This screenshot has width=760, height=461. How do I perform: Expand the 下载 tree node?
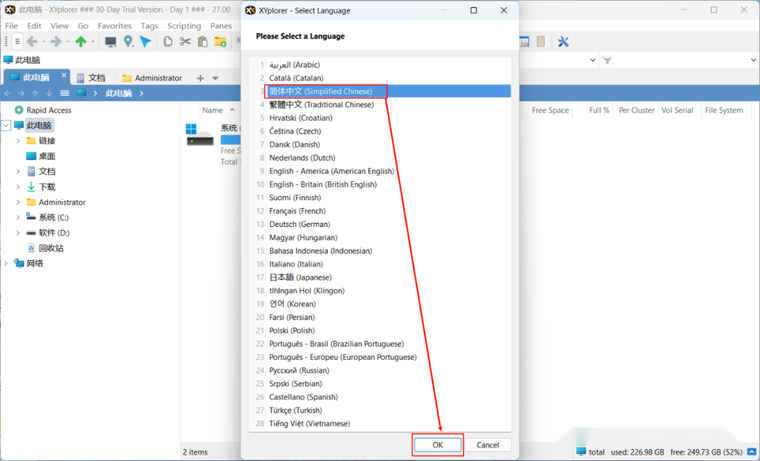18,187
